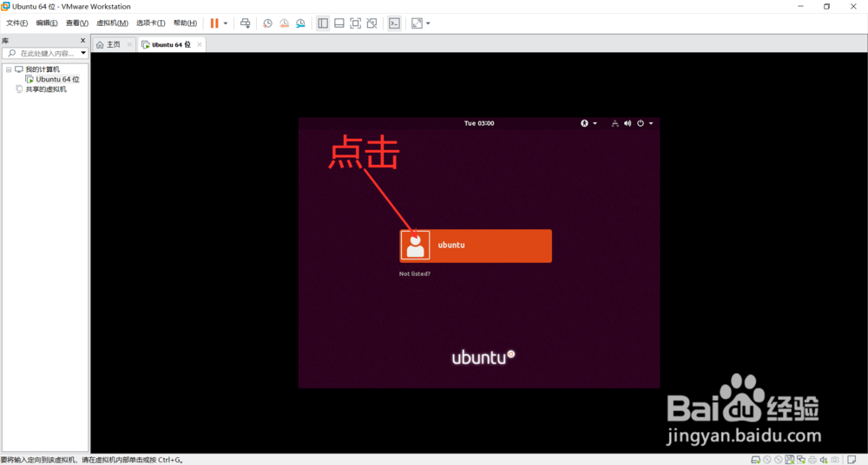Open the 文件(F) menu
This screenshot has height=465, width=868.
[x=16, y=23]
